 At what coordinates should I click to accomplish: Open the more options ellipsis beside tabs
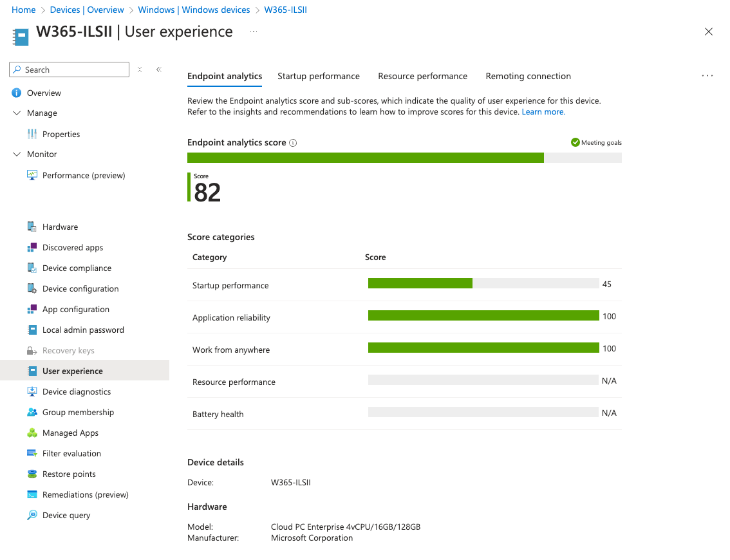(x=707, y=76)
